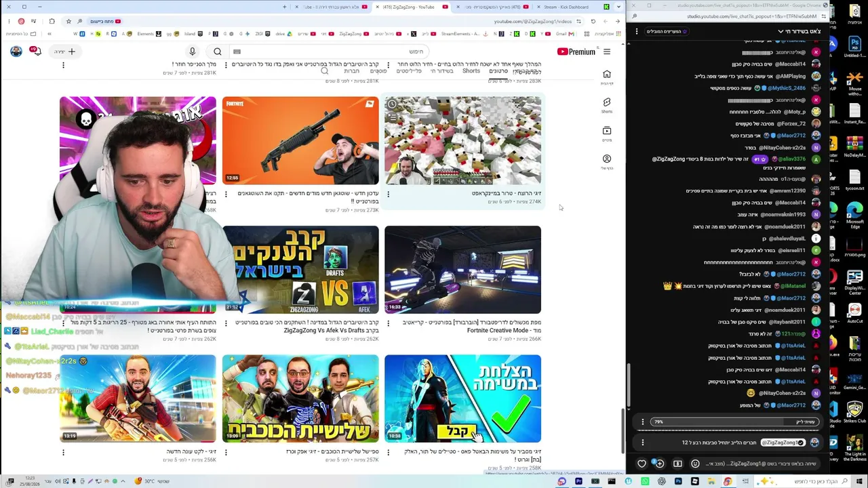
Task: Open the emoji picker in live chat
Action: coord(695,464)
